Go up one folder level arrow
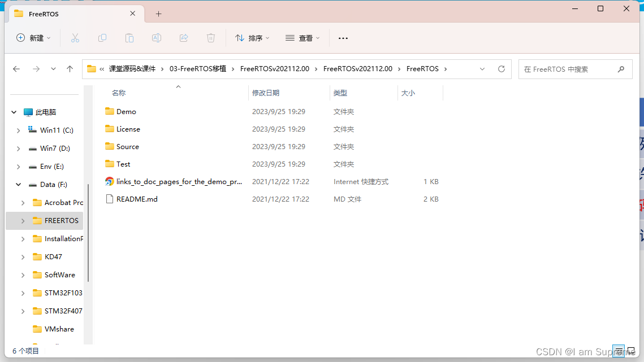This screenshot has width=644, height=362. (70, 69)
